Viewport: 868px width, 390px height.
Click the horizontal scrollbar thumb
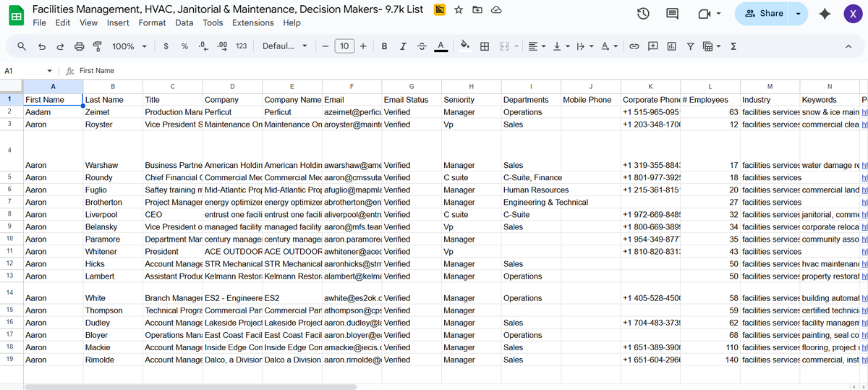(x=190, y=386)
